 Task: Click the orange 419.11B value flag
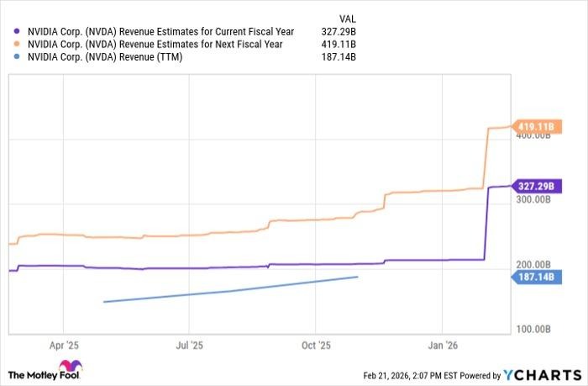[x=534, y=127]
